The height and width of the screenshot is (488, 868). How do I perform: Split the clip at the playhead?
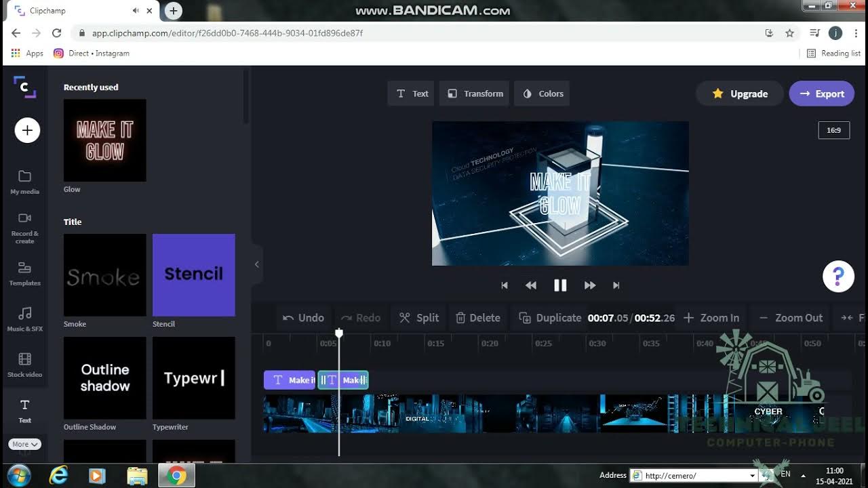418,318
